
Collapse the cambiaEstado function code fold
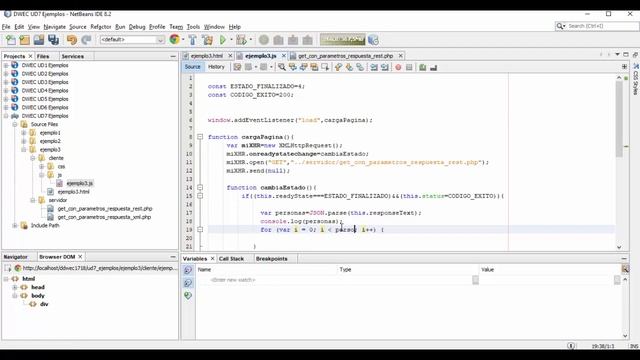click(200, 187)
